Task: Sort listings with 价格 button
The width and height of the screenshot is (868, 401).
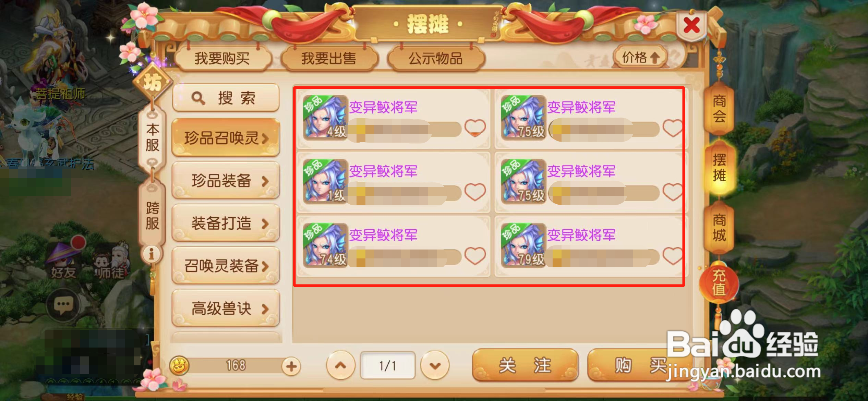Action: tap(640, 57)
